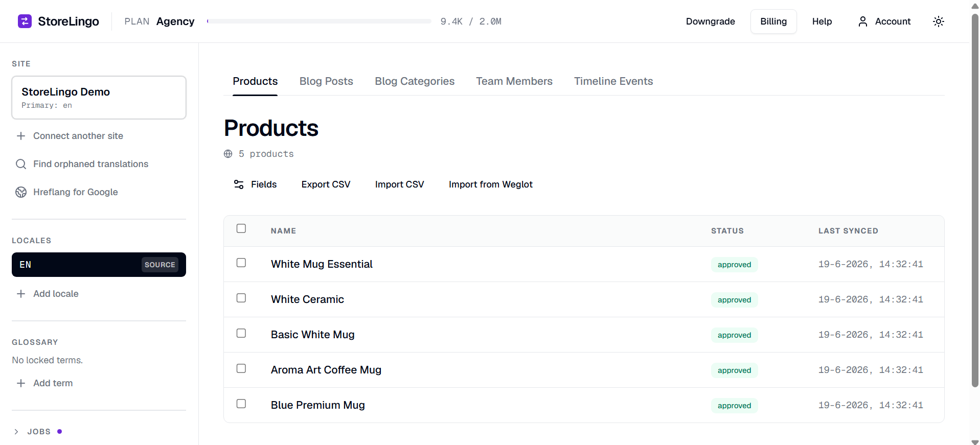Click the Downgrade link
980x445 pixels.
click(711, 21)
